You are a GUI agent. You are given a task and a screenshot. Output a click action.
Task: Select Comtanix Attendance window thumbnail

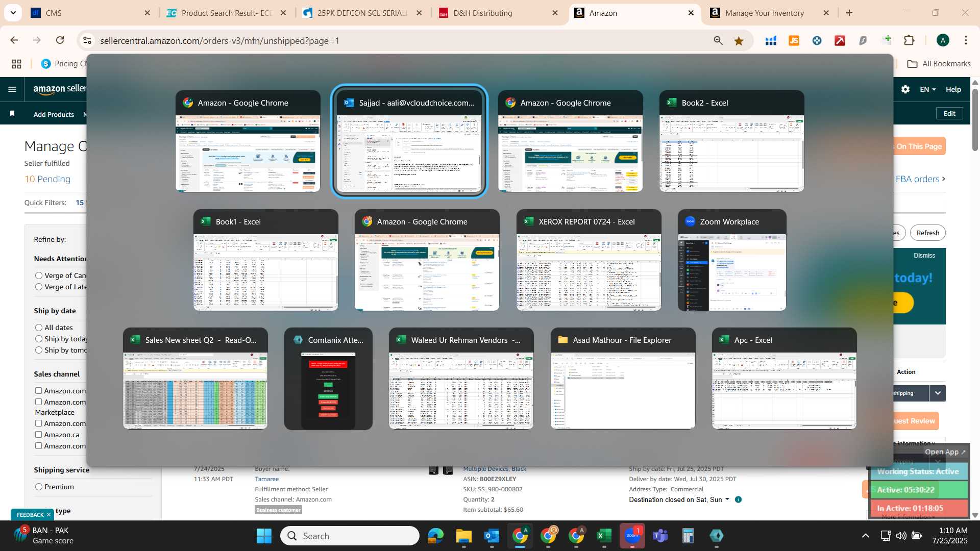click(x=328, y=379)
